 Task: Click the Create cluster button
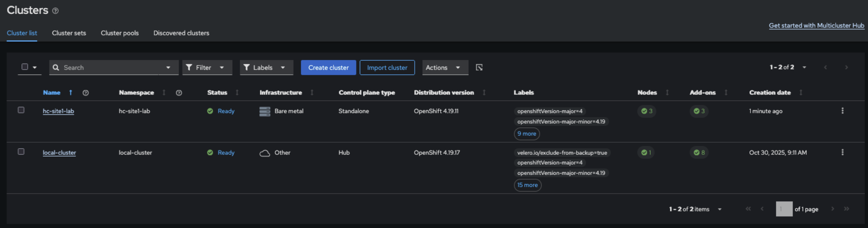pyautogui.click(x=328, y=68)
